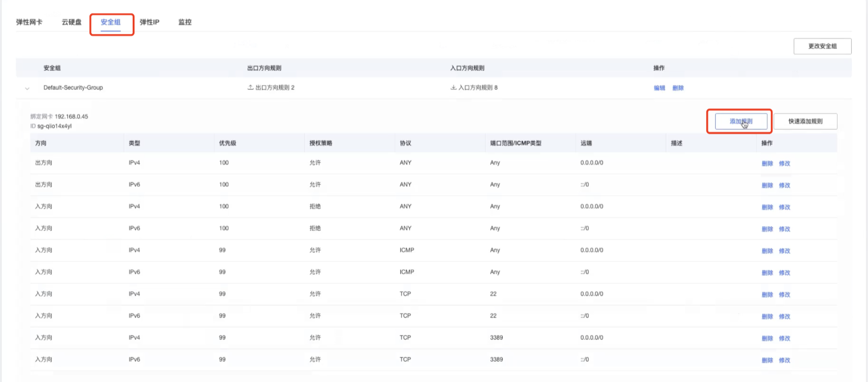Modify the IPv6 TCP port 22 rule

(785, 317)
